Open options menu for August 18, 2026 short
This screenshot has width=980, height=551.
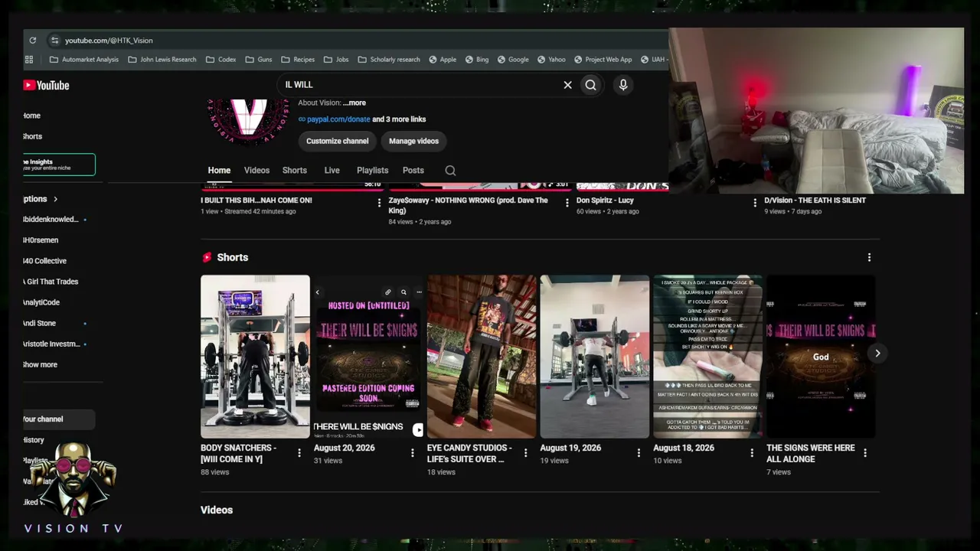[x=752, y=453]
